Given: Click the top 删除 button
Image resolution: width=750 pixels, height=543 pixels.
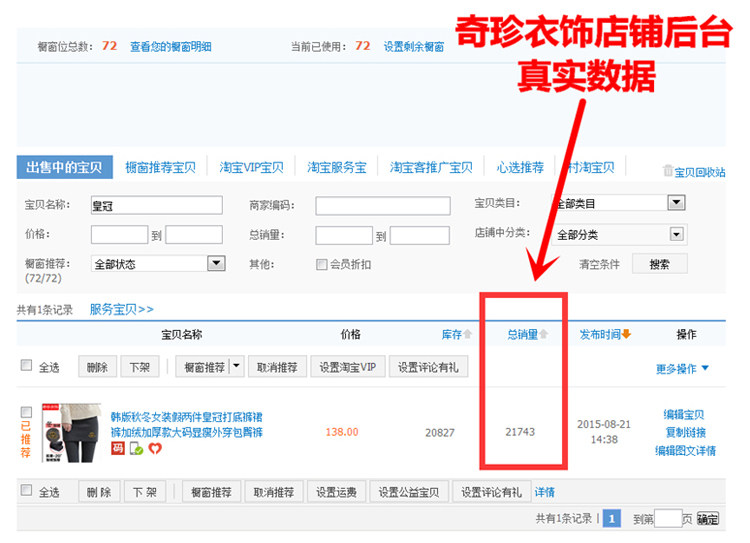Looking at the screenshot, I should (x=97, y=367).
